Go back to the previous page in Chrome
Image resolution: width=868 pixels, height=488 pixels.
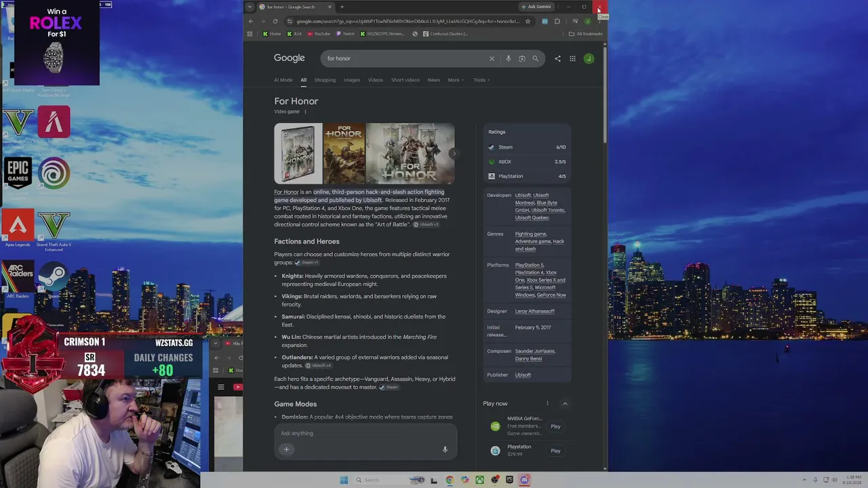pyautogui.click(x=251, y=21)
